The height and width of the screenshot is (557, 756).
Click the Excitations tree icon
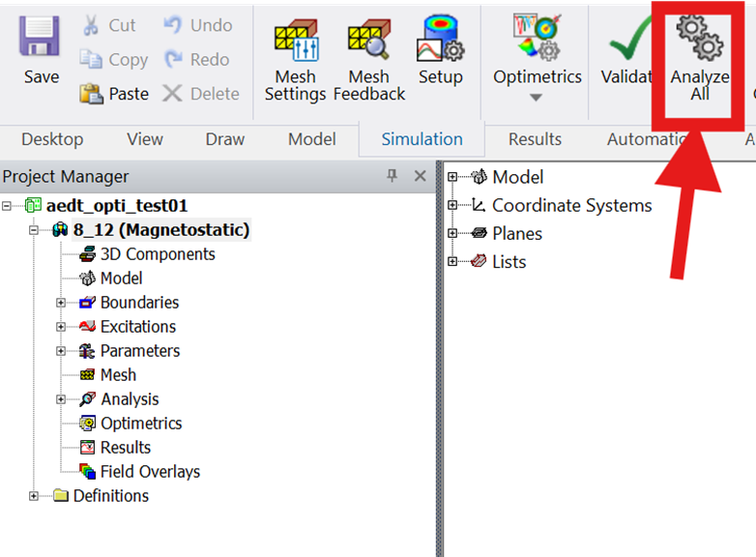click(87, 327)
